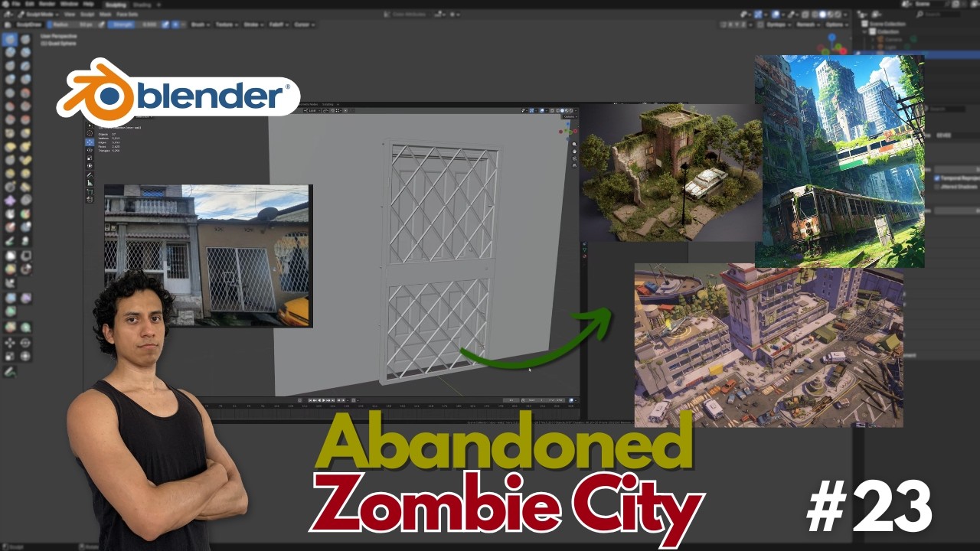This screenshot has width=980, height=551.
Task: Toggle X axis symmetry
Action: tap(730, 24)
